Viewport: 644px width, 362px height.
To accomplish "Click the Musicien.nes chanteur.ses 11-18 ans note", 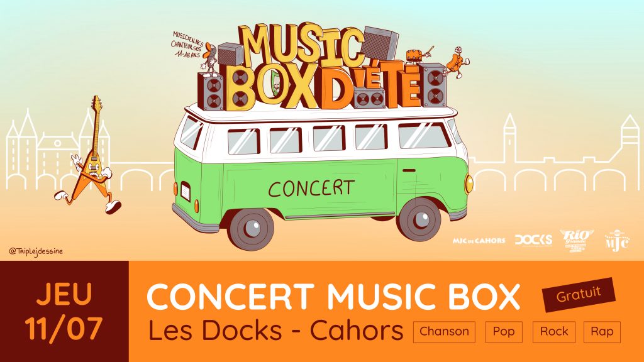I will [187, 45].
